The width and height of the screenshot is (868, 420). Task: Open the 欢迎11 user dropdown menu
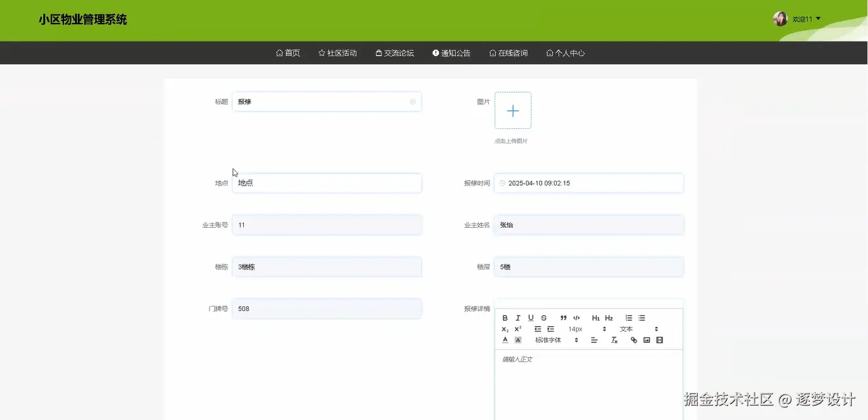(807, 19)
